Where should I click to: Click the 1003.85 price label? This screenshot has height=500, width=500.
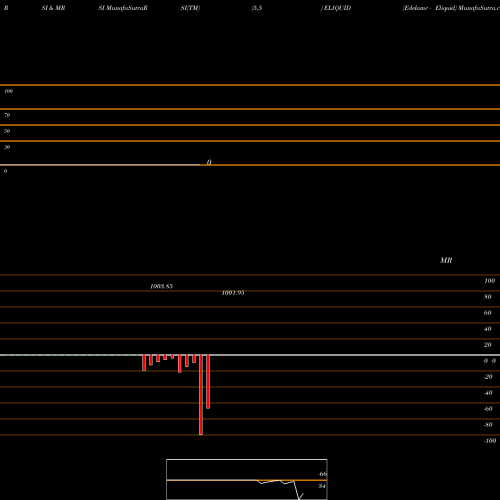[161, 286]
